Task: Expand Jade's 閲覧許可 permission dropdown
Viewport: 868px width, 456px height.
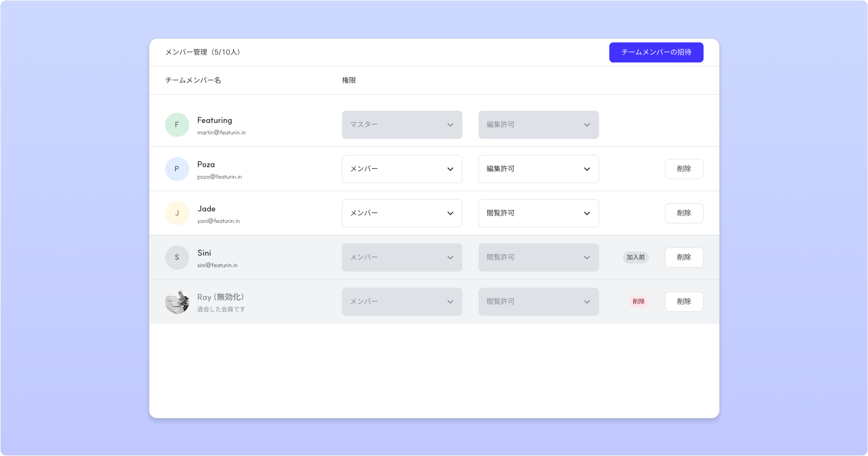Action: click(538, 213)
